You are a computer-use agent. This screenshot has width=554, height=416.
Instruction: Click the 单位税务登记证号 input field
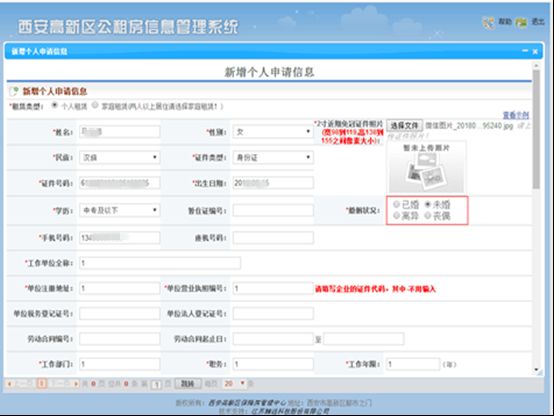[119, 314]
